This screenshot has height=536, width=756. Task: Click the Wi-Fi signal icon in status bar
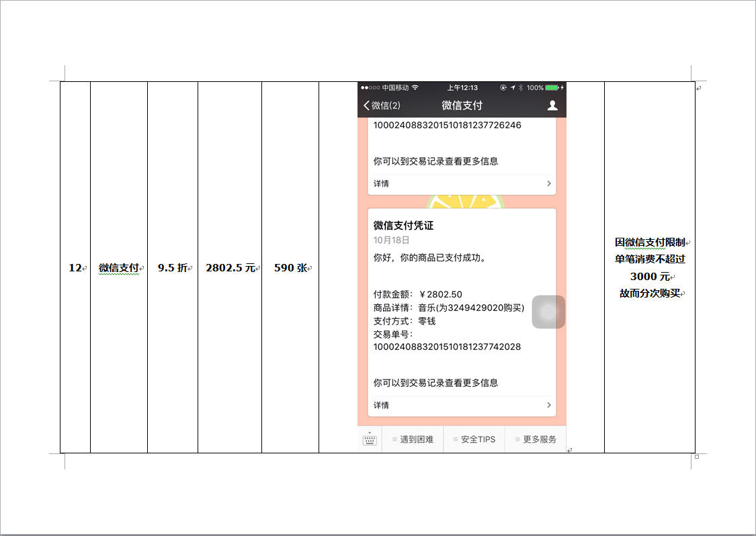pos(415,87)
